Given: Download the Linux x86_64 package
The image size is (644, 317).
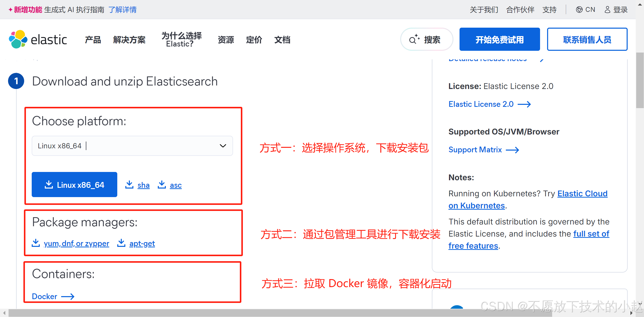Looking at the screenshot, I should [74, 185].
